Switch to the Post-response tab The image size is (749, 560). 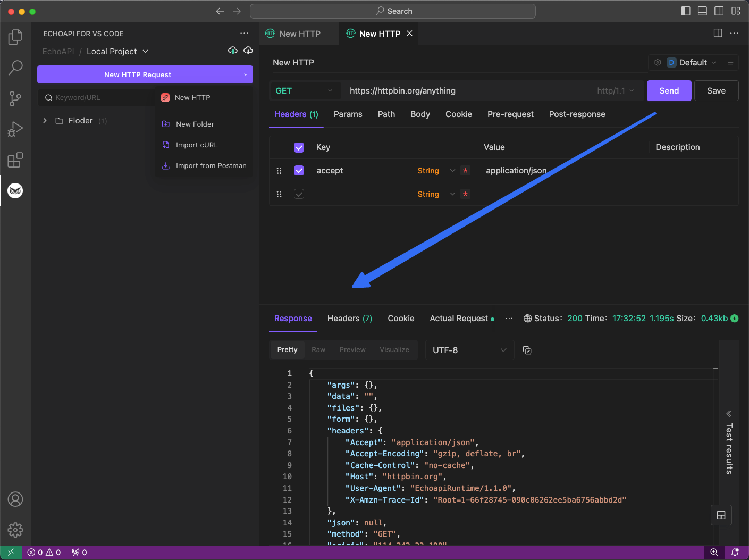click(577, 114)
